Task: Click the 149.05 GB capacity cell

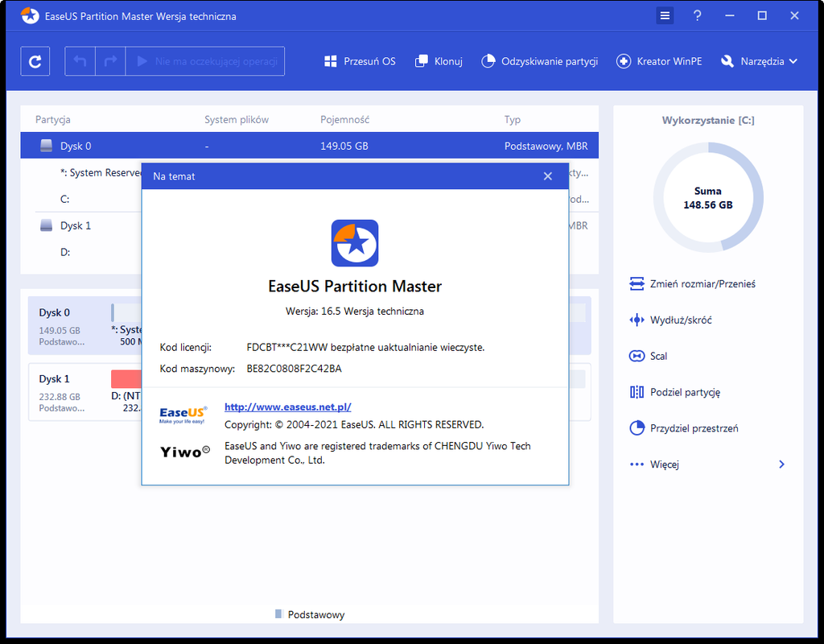Action: [x=344, y=147]
